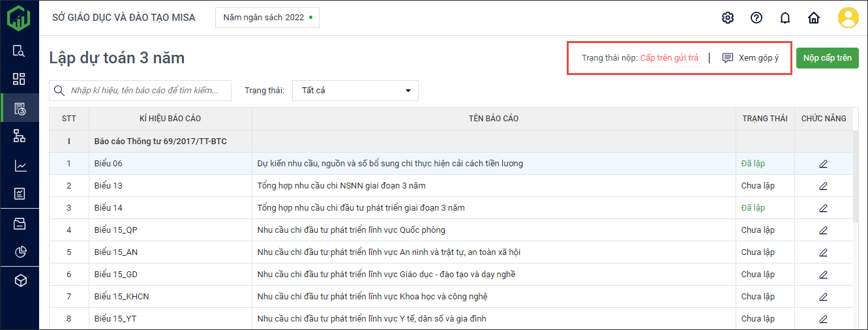Screen dimensions: 868x330
Task: Expand the Trạng thái 'Tất cả' dropdown
Action: (x=355, y=91)
